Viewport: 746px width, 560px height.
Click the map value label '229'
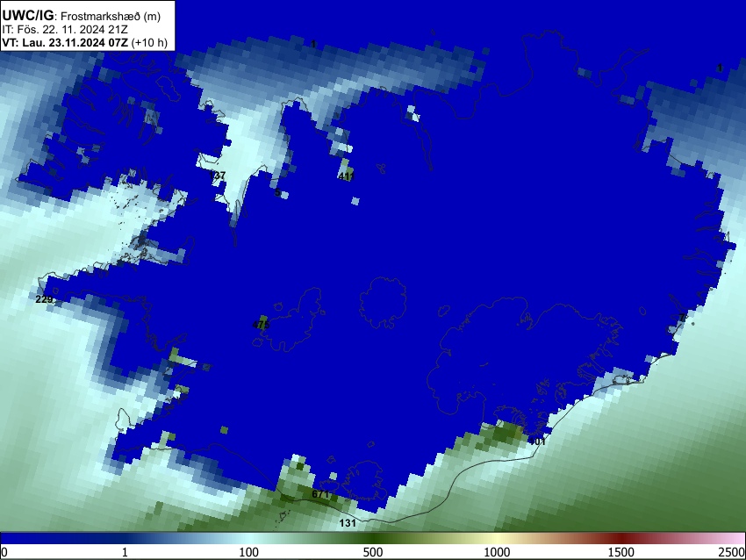click(x=44, y=299)
